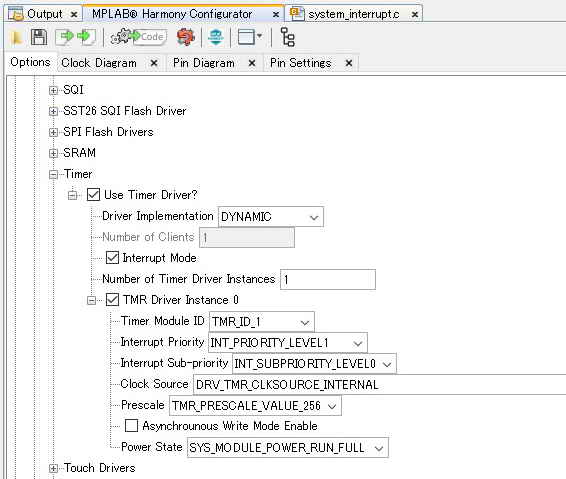Click the Number of Timer Driver Instances field
Viewport: 566px width, 479px height.
coord(328,279)
